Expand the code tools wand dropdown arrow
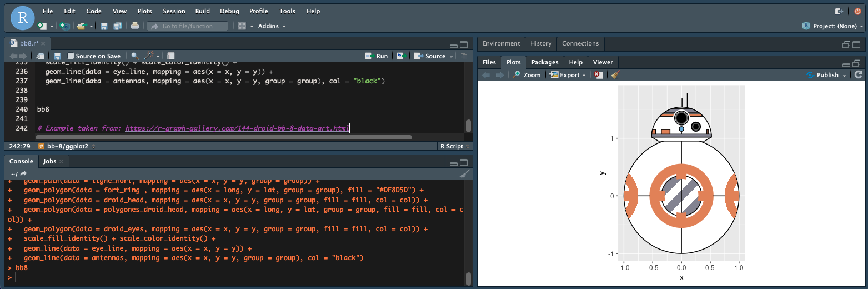868x289 pixels. point(158,57)
